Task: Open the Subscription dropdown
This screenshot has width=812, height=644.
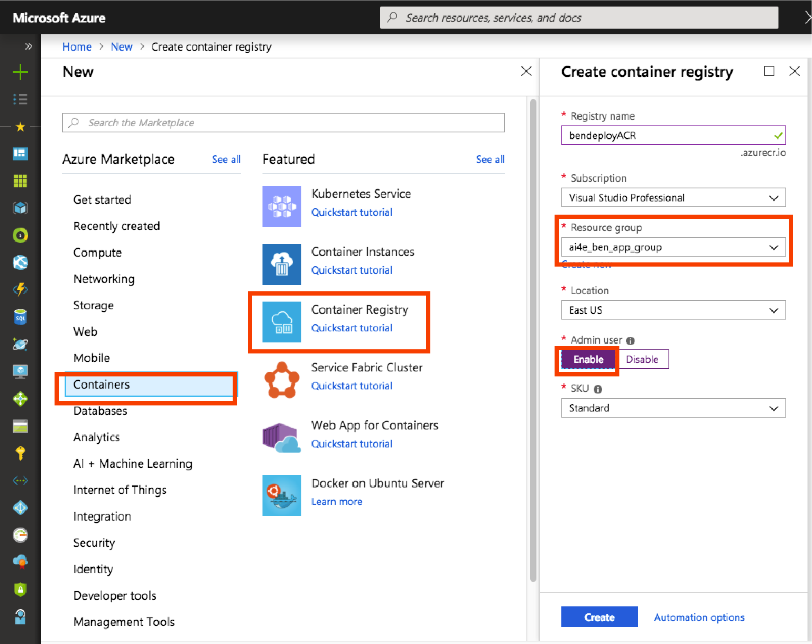Action: tap(673, 198)
